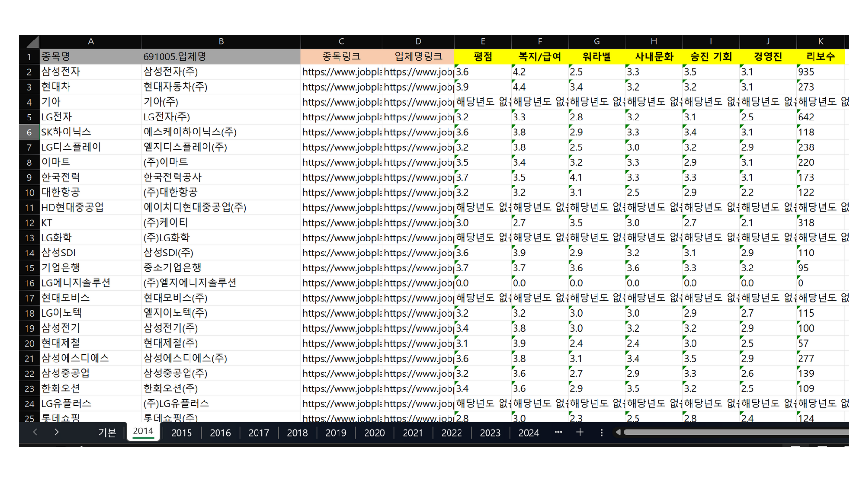Click the error indicator on cell E2

pos(457,67)
